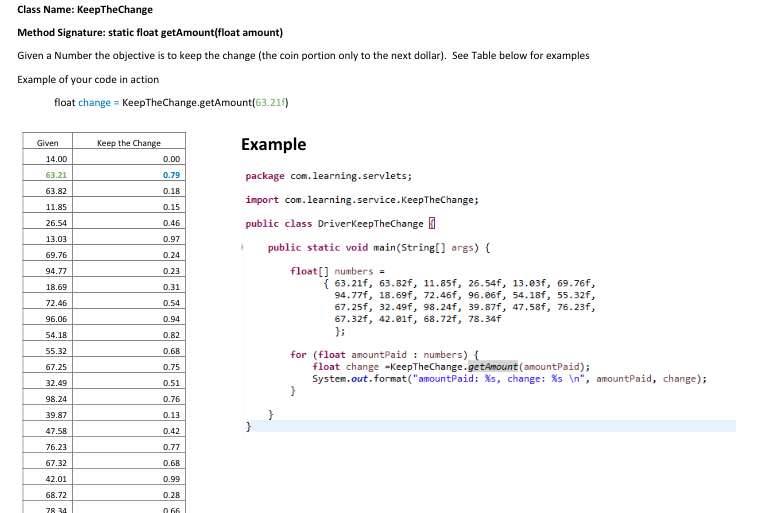The image size is (769, 513).
Task: Click 'numbers' in the float[] declaration
Action: click(x=354, y=271)
